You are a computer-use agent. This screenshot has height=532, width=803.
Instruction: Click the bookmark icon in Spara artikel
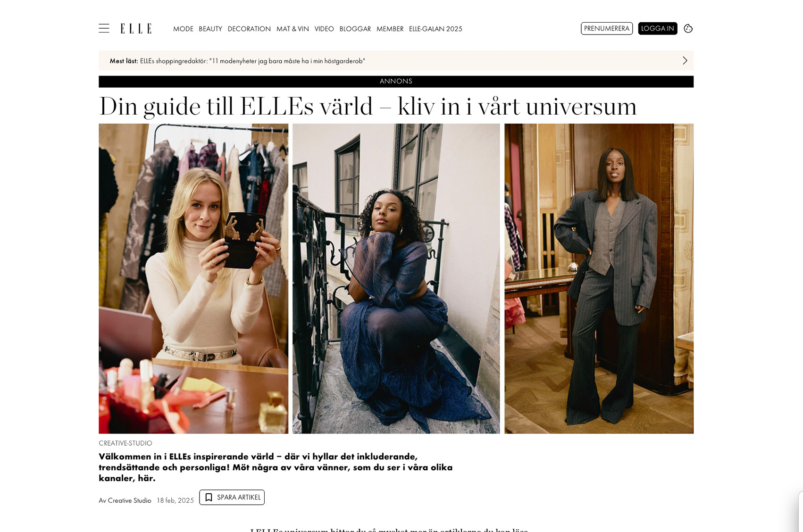pyautogui.click(x=209, y=498)
